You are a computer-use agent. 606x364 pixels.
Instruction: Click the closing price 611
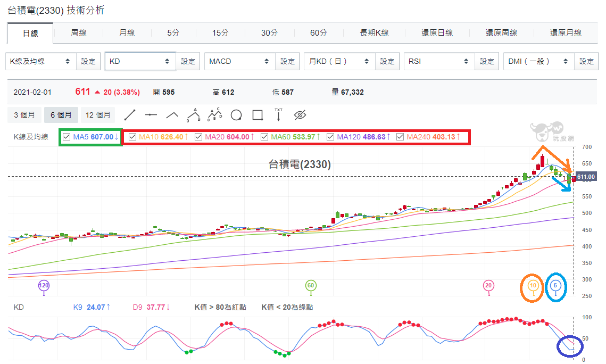[x=82, y=92]
